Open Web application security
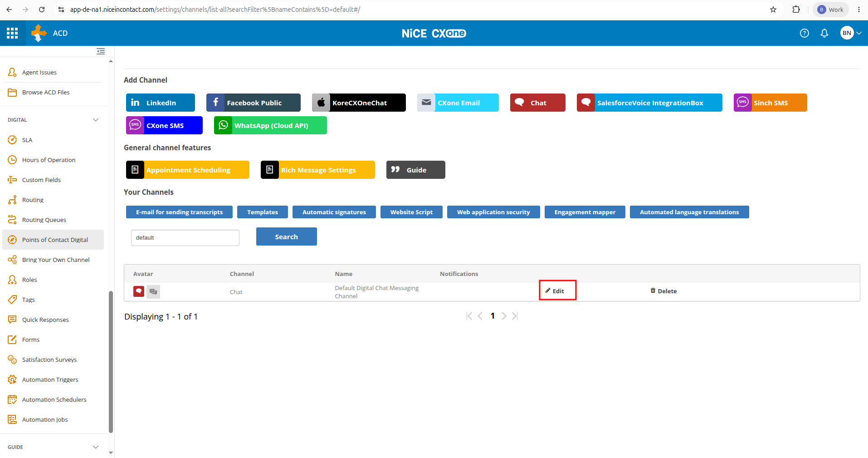Screen dimensions: 868x458 493,212
